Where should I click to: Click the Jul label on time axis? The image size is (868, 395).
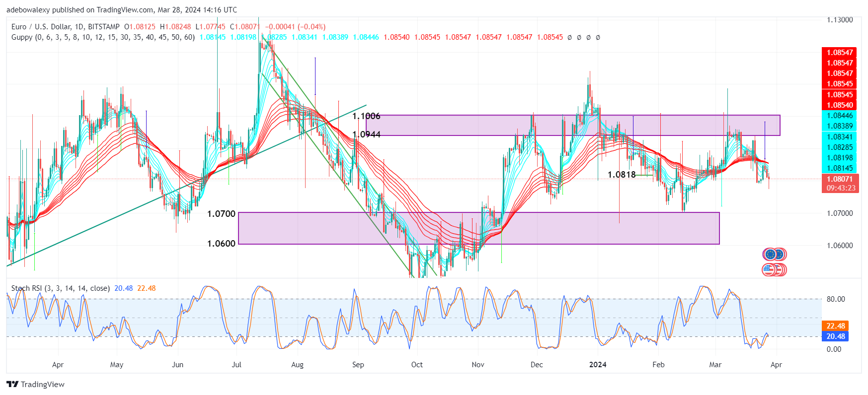[x=237, y=365]
